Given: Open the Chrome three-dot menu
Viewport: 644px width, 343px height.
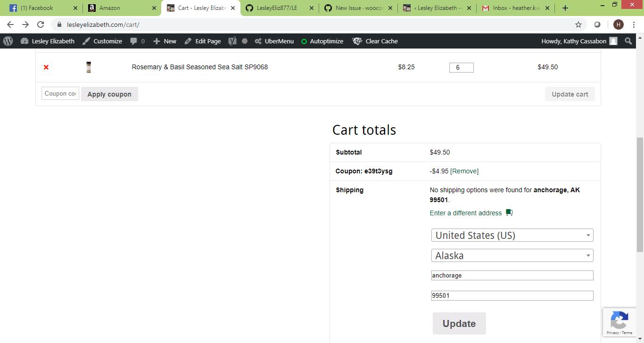Looking at the screenshot, I should tap(634, 24).
